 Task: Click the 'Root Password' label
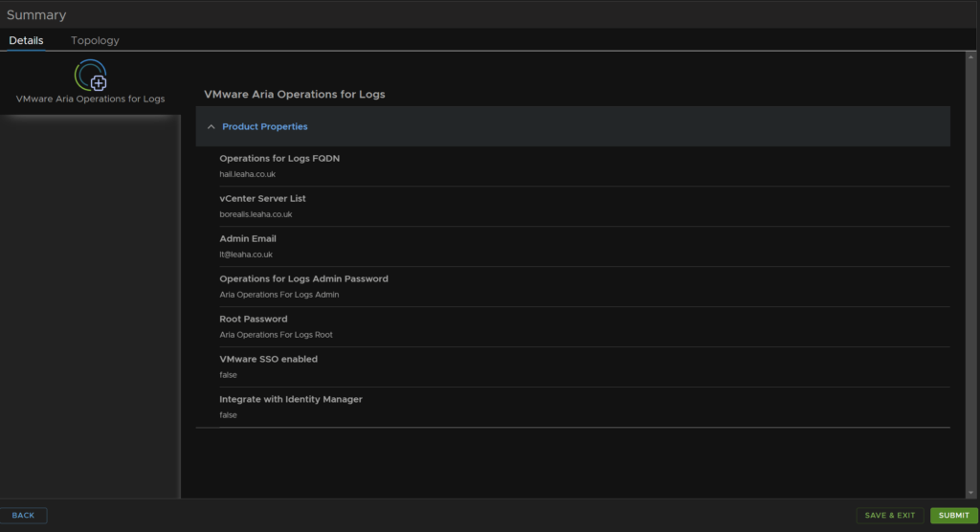click(x=253, y=319)
